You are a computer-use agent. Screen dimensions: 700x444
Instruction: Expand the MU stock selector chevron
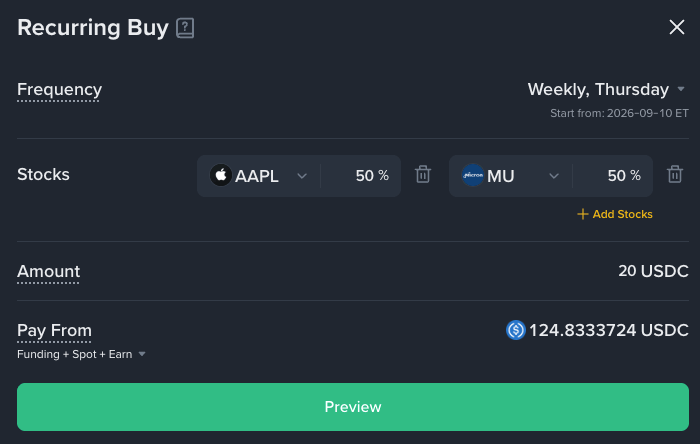[x=554, y=176]
